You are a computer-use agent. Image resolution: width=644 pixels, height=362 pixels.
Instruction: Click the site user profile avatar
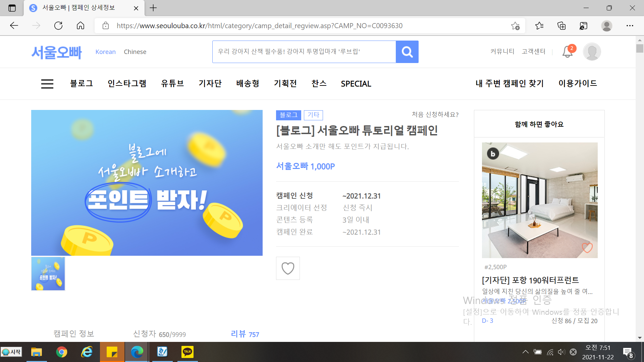592,52
